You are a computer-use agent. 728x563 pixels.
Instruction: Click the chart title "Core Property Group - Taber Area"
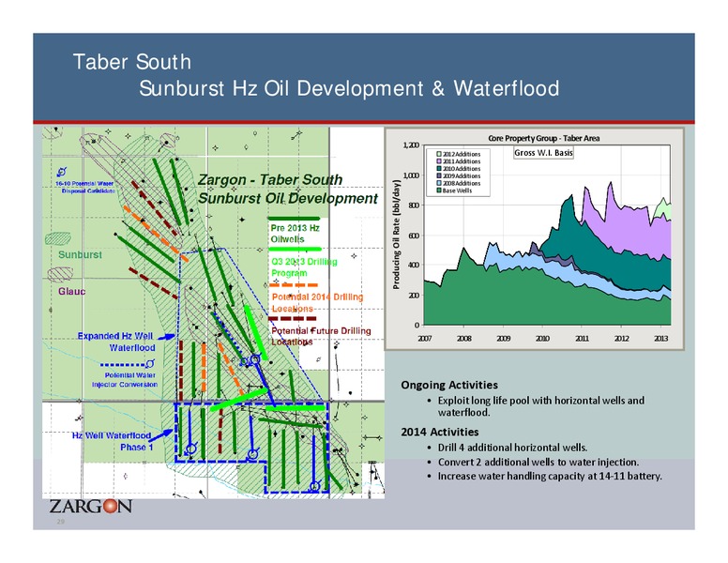pyautogui.click(x=544, y=138)
